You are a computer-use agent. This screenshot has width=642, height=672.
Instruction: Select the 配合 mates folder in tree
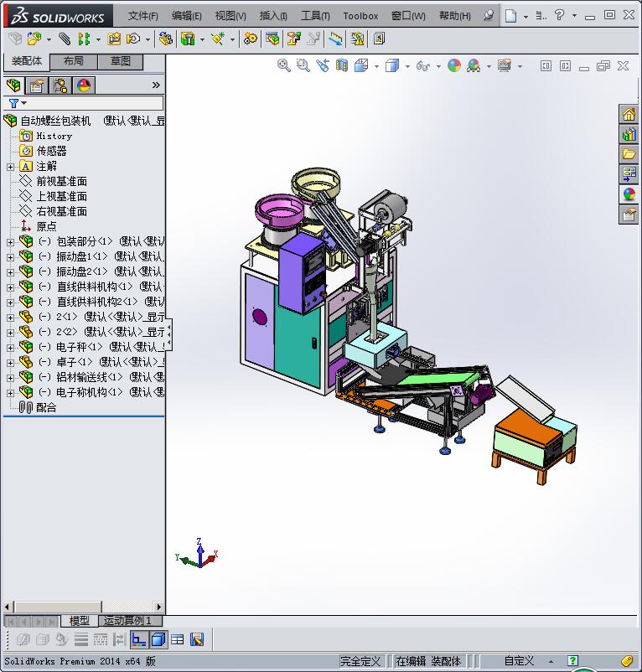click(x=46, y=407)
